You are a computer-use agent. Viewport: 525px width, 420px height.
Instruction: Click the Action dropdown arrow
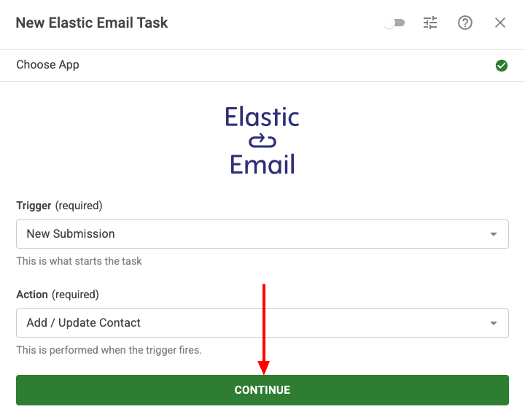point(493,323)
